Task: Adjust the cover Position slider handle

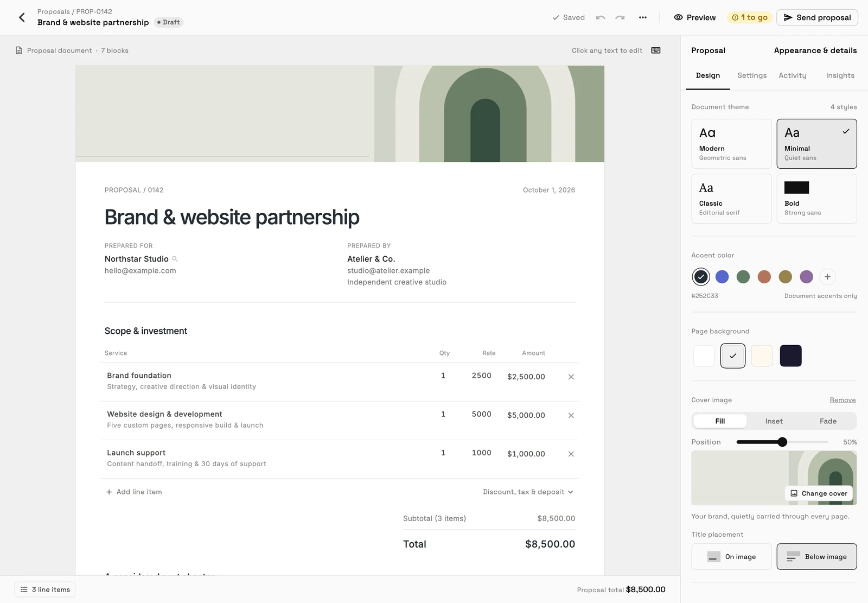Action: pos(782,442)
